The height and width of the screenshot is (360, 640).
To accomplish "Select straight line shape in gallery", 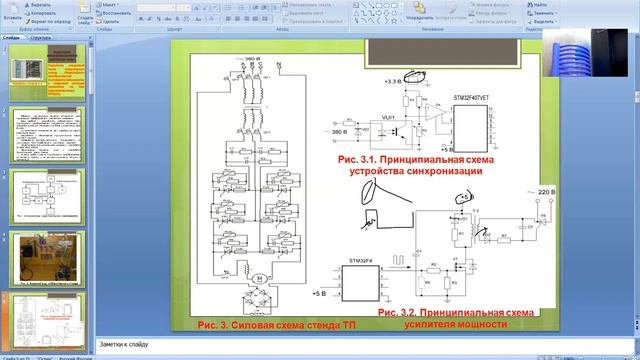I will (363, 6).
